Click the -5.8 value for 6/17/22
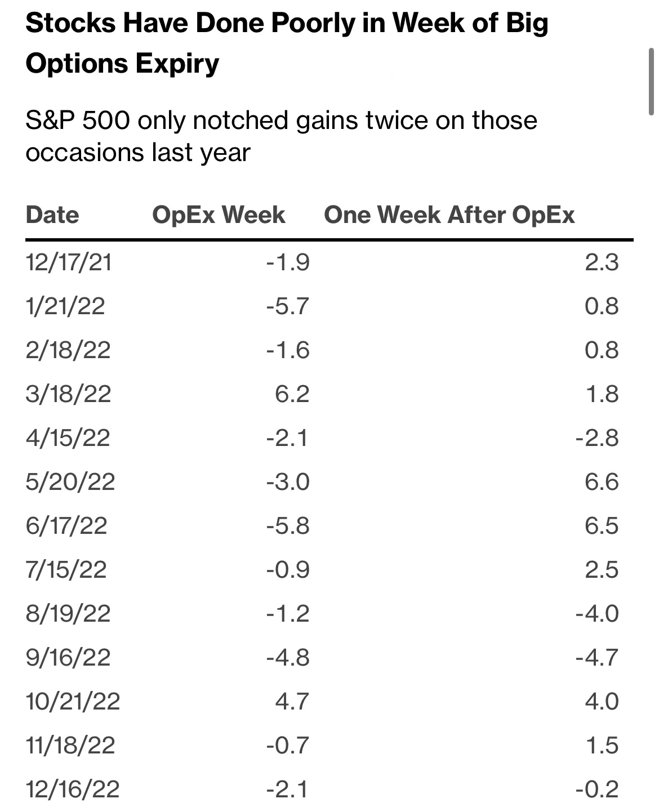The width and height of the screenshot is (659, 812). click(288, 526)
